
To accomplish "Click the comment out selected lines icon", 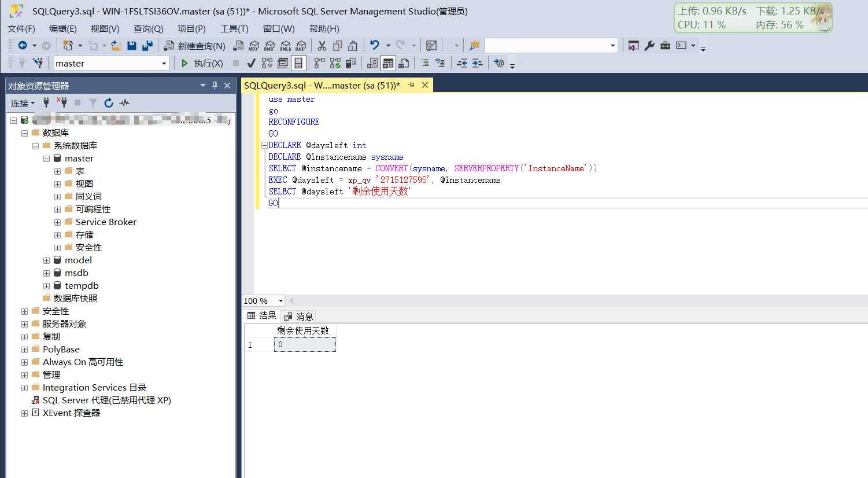I will pos(425,63).
